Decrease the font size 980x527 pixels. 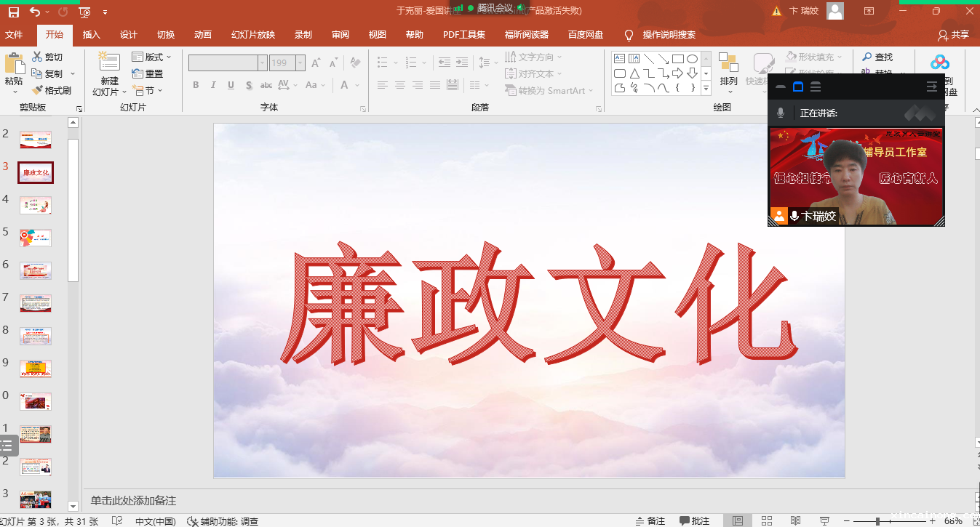point(333,63)
